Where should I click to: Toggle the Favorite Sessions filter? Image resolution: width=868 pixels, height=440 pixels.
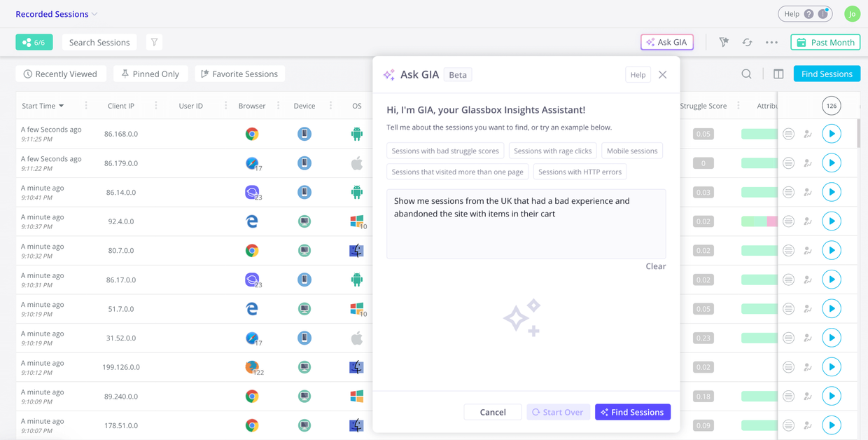coord(239,74)
